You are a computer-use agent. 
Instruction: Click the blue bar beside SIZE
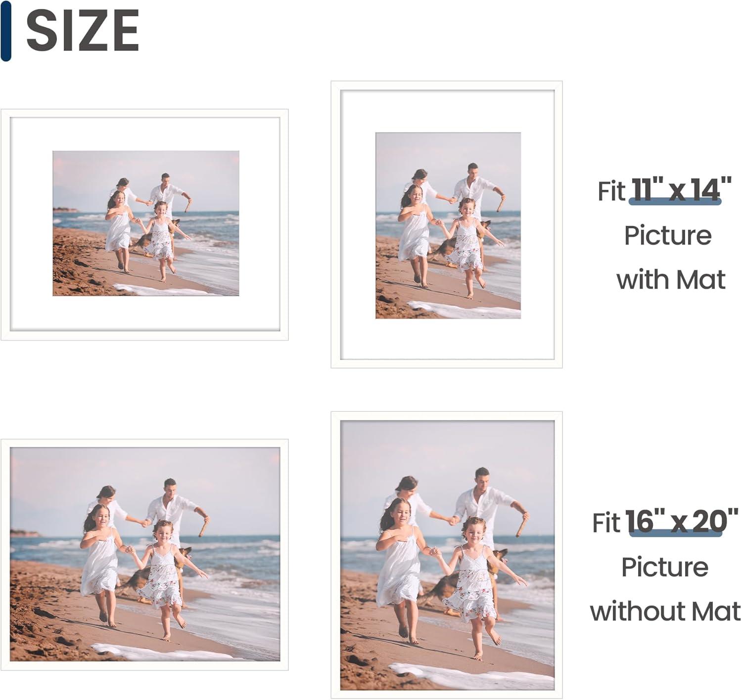(6, 31)
